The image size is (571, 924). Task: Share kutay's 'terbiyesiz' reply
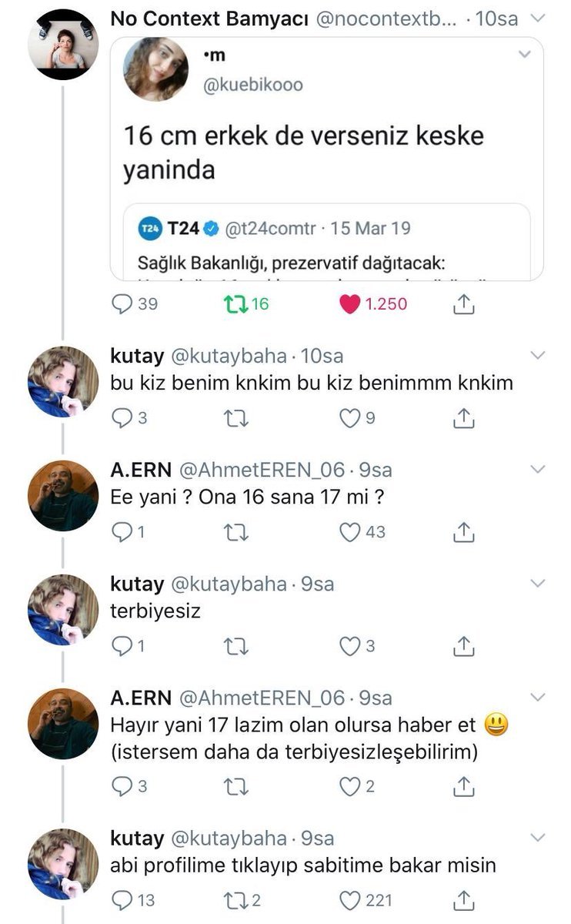[x=462, y=645]
